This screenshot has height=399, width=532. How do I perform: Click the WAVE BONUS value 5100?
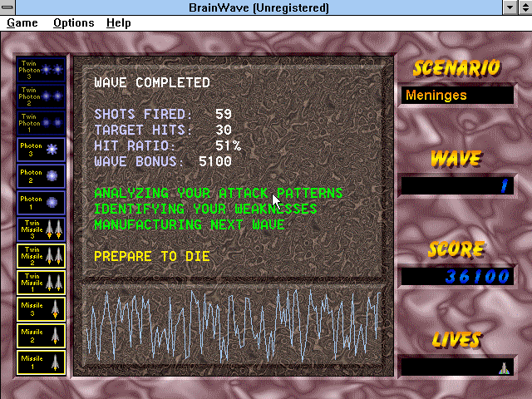click(x=215, y=161)
